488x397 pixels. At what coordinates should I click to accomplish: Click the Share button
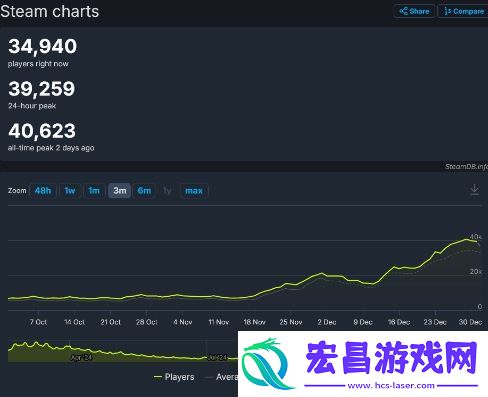414,11
